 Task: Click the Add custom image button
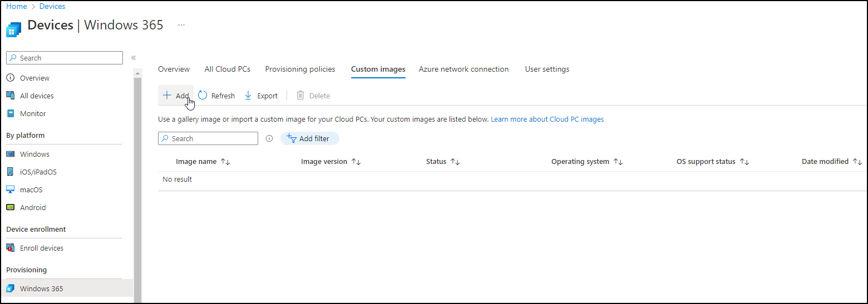click(x=175, y=96)
